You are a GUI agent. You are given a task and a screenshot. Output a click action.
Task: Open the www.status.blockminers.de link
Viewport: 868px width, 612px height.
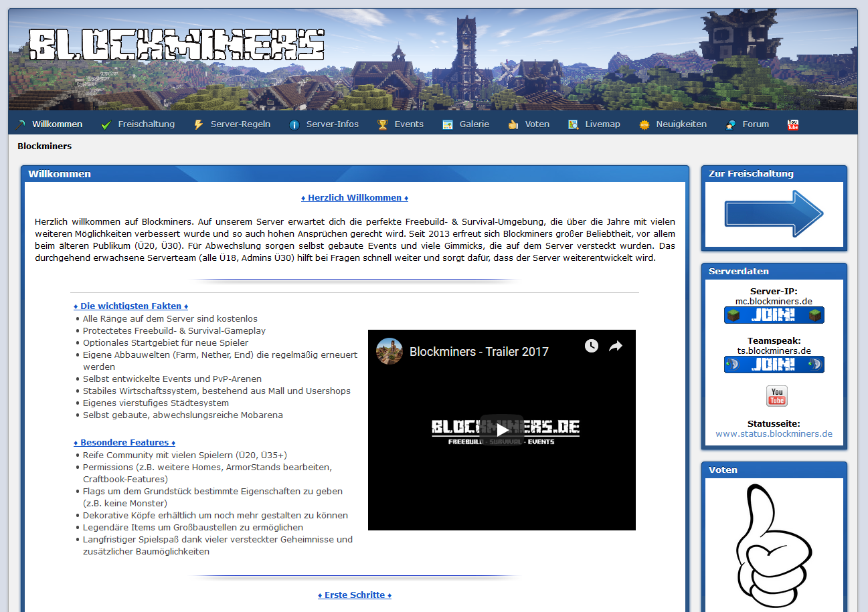(774, 433)
